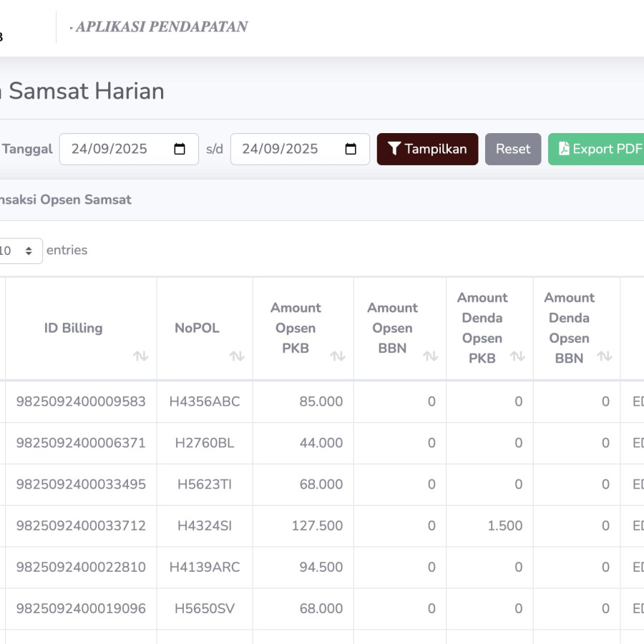This screenshot has width=644, height=644.
Task: Click the Tampilkan filter button
Action: (427, 149)
